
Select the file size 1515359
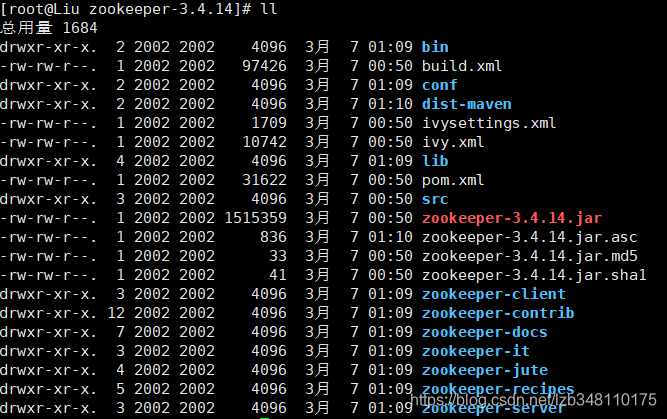(255, 218)
